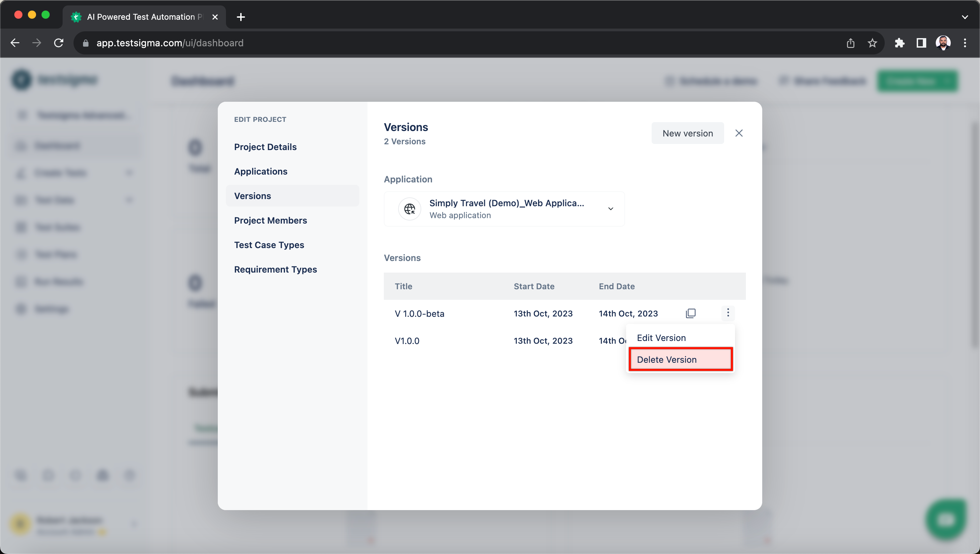Click the three-dot menu icon for V 1.0.0-beta
The height and width of the screenshot is (554, 980).
coord(728,312)
